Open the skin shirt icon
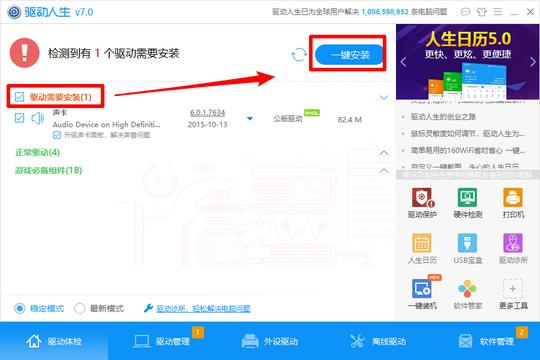540x360 pixels. coord(482,12)
